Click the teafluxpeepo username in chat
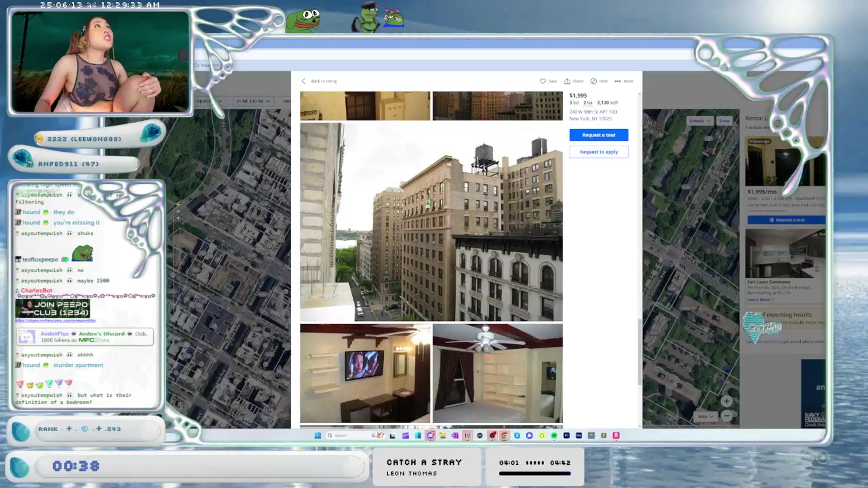 pyautogui.click(x=40, y=259)
